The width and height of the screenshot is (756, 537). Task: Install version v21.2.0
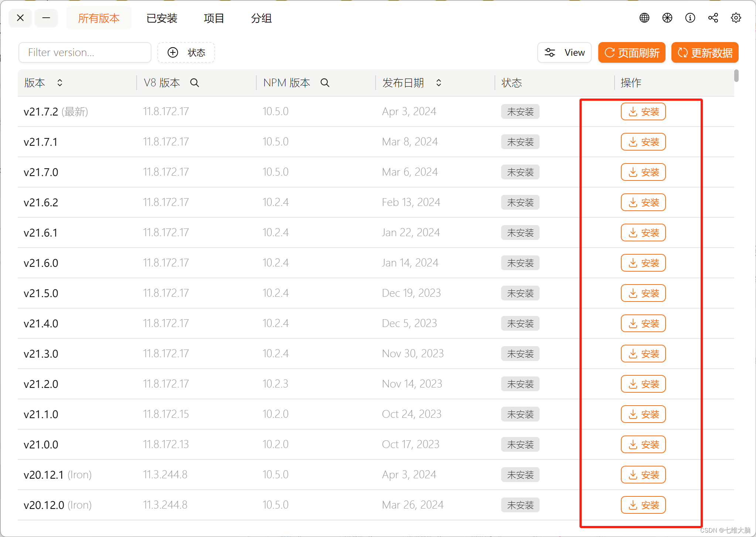pos(643,384)
